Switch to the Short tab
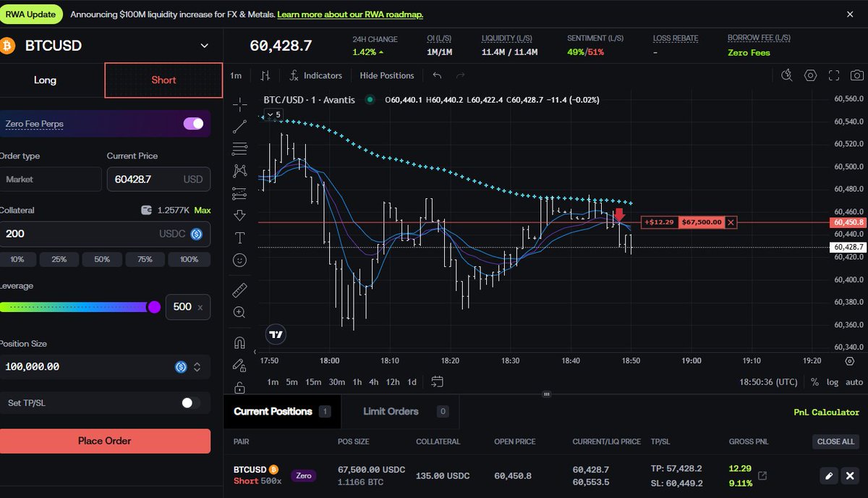868x498 pixels. pos(163,80)
